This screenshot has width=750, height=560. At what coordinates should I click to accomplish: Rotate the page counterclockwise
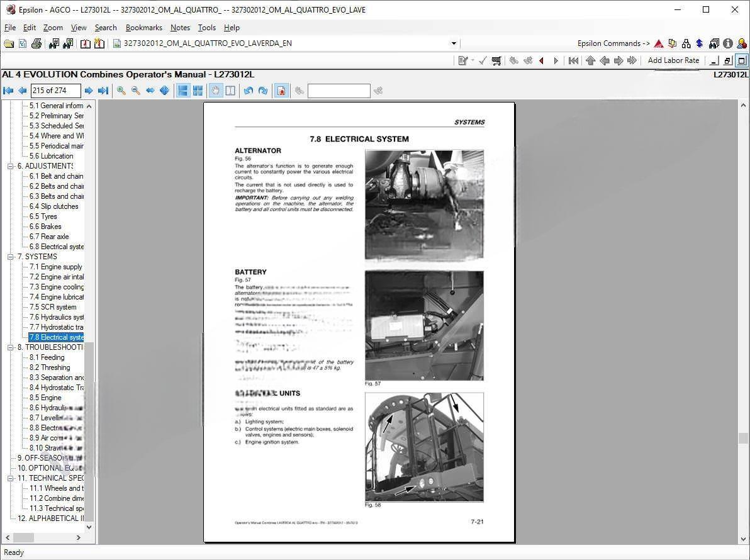[249, 91]
